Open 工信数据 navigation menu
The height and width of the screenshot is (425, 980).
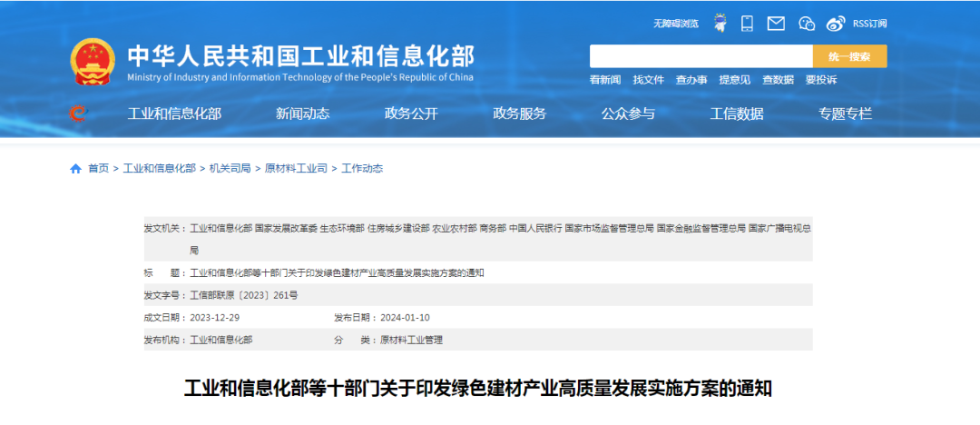coord(736,114)
